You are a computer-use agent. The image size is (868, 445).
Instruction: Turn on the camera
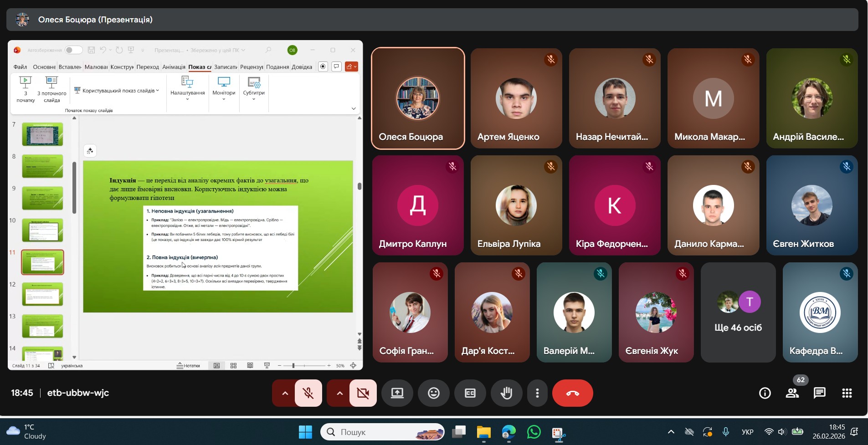click(x=363, y=393)
